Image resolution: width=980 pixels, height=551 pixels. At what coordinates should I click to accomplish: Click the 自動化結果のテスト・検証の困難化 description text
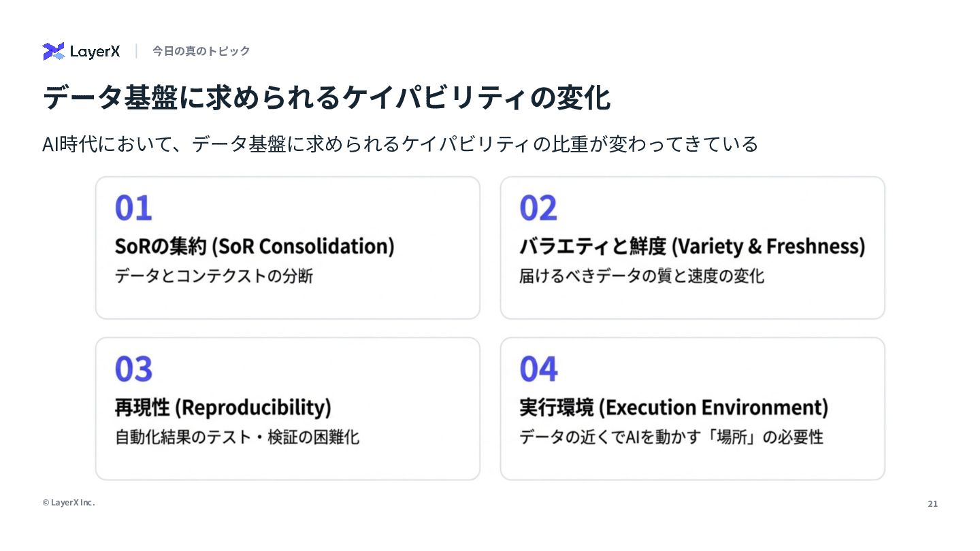(x=237, y=437)
